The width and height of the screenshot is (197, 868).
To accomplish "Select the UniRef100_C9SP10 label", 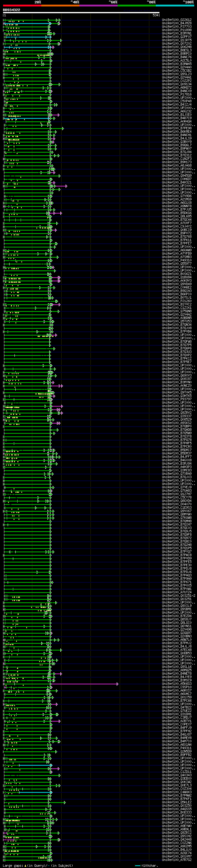I will [x=177, y=687].
